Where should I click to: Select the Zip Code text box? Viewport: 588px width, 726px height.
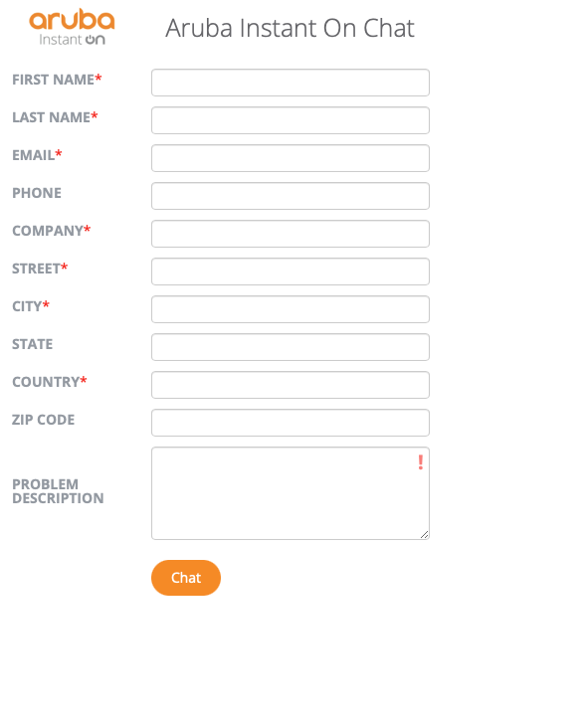(291, 423)
